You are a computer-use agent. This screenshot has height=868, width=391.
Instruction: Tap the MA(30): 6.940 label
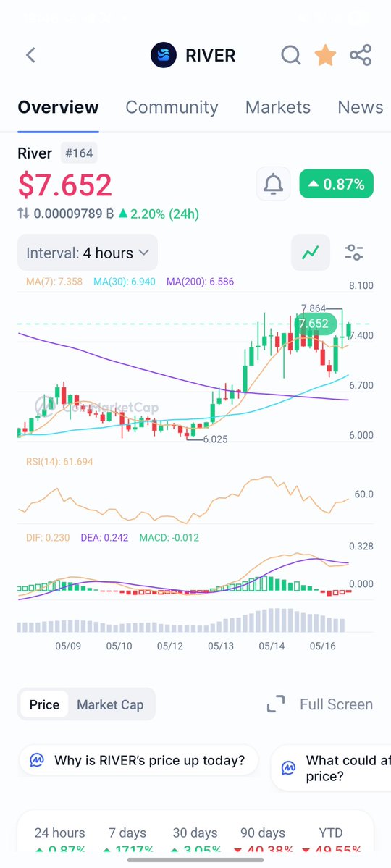pyautogui.click(x=124, y=282)
